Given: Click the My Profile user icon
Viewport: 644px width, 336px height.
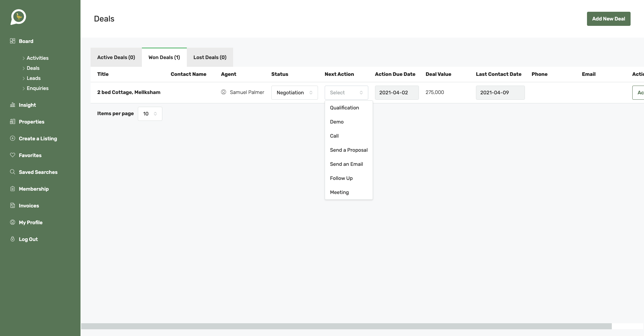Looking at the screenshot, I should [x=13, y=222].
